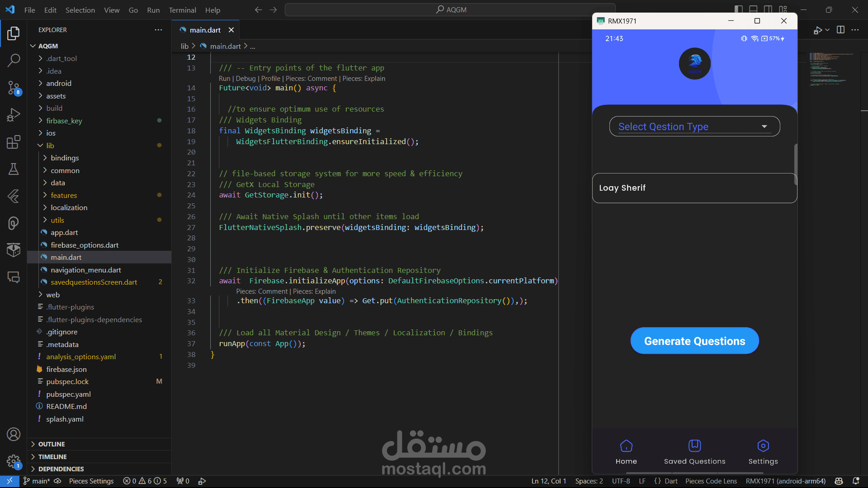Open the Source Control view
Viewport: 868px width, 488px height.
coord(14,88)
